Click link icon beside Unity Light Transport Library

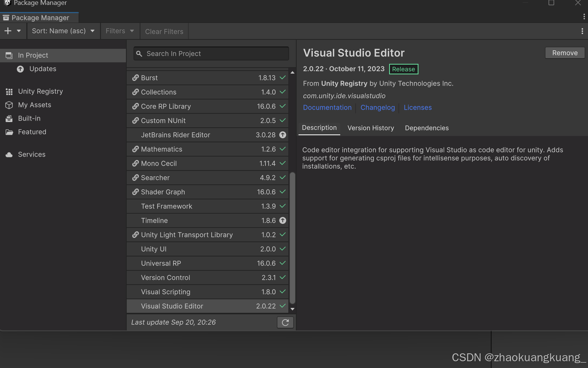[135, 235]
